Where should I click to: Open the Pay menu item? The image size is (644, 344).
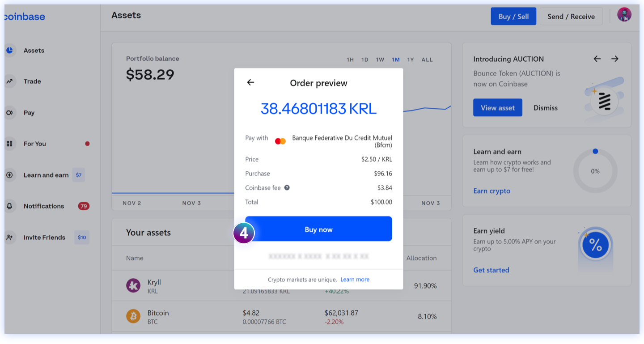pyautogui.click(x=29, y=113)
